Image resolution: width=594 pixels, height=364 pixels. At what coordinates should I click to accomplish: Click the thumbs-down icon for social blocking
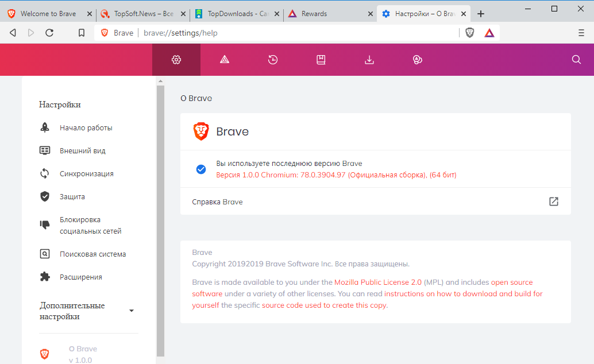tap(45, 225)
